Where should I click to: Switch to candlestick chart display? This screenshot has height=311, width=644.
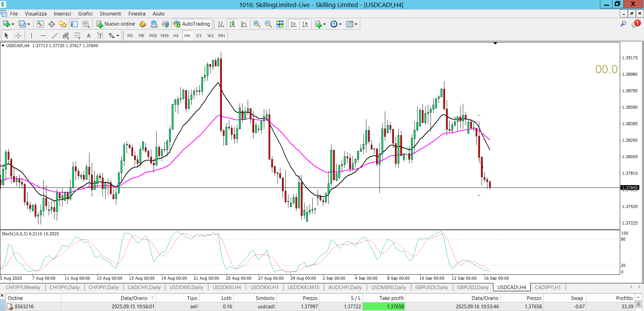click(x=232, y=24)
